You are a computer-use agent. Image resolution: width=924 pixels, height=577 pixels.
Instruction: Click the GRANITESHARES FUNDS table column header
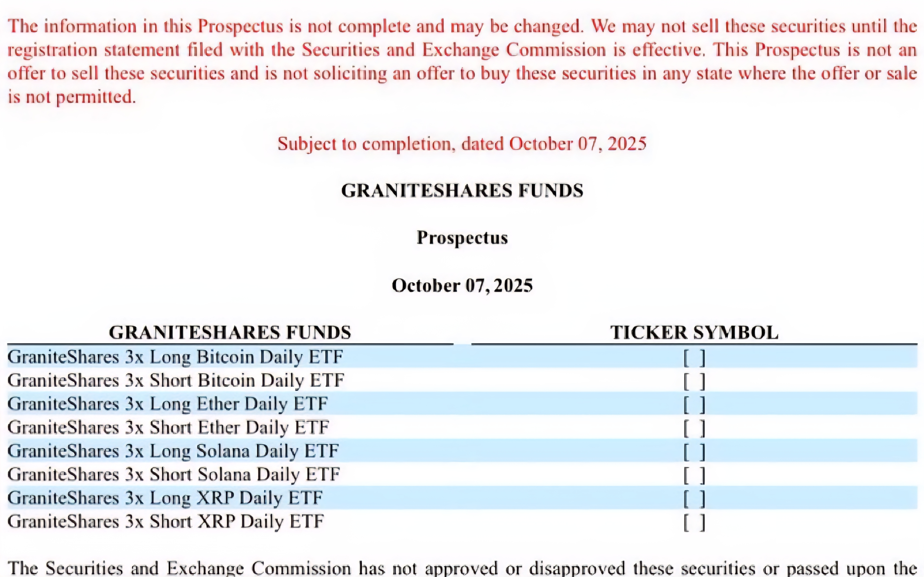230,332
